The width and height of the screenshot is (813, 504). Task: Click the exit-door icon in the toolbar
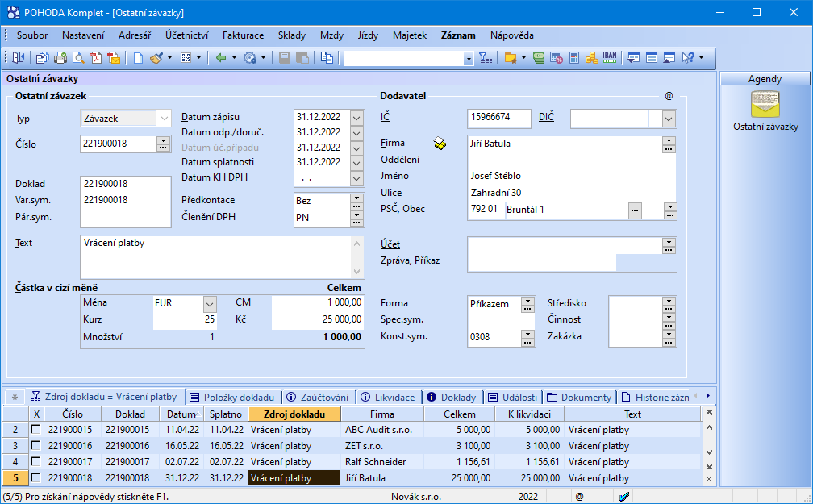pos(19,58)
